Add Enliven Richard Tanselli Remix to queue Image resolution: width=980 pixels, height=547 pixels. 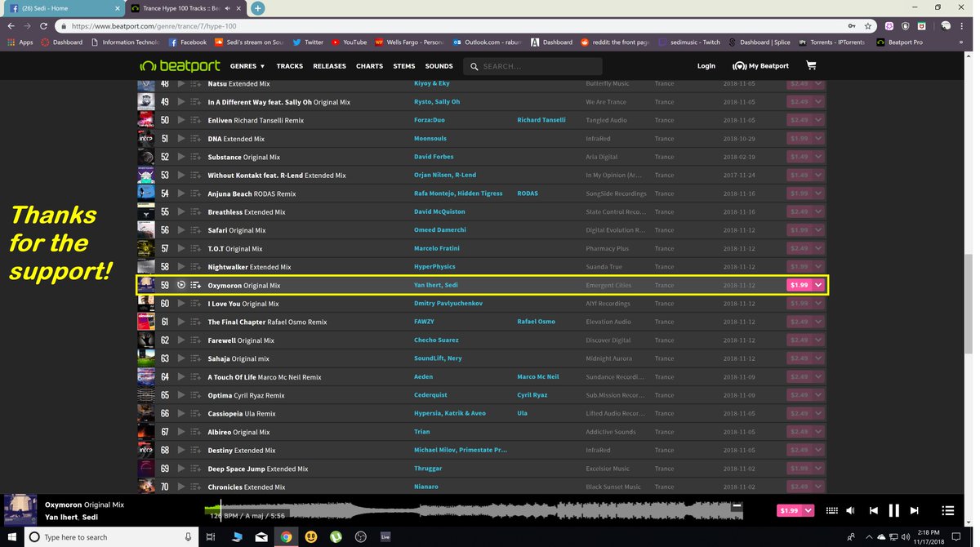(x=196, y=120)
